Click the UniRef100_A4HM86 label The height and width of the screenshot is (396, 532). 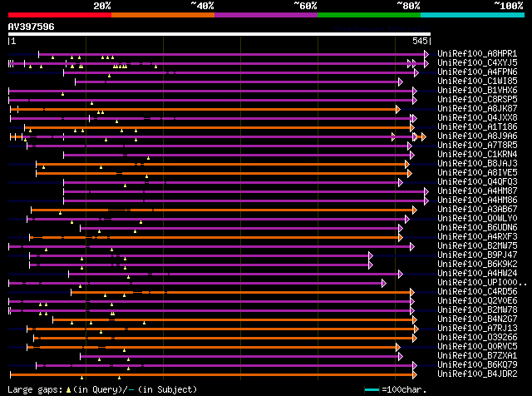477,200
